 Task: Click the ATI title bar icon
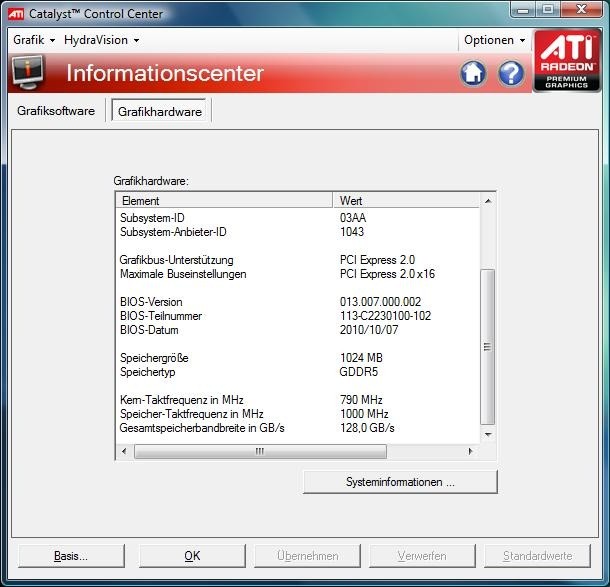coord(16,14)
